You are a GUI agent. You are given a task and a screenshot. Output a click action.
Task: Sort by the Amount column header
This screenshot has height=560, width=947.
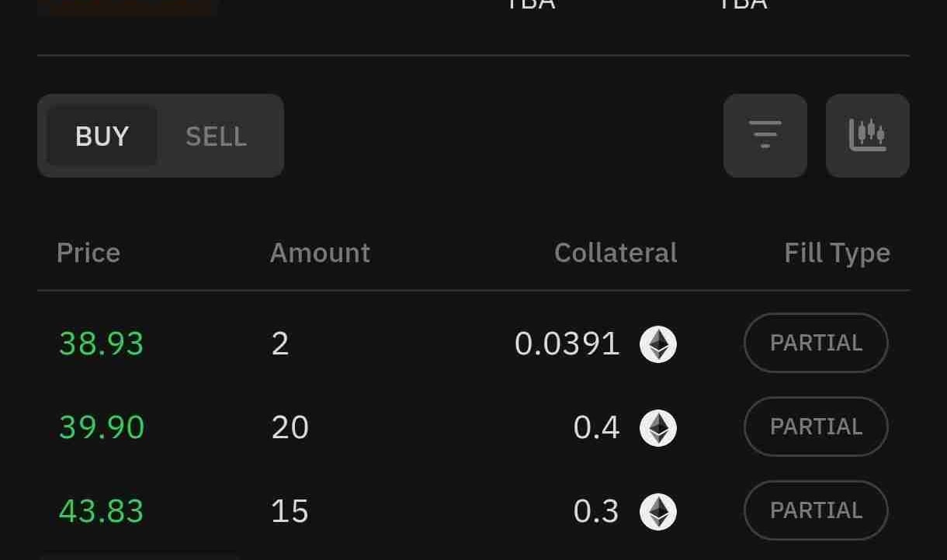click(x=320, y=253)
